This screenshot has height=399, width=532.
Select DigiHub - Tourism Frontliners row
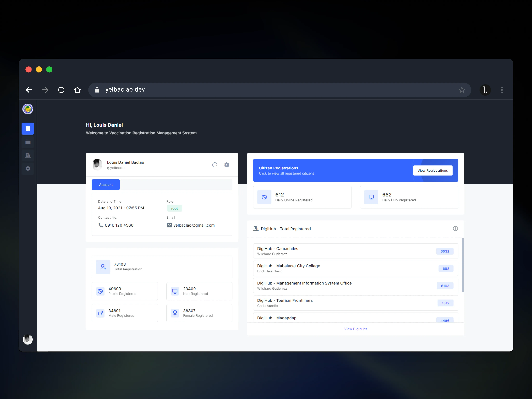(355, 303)
